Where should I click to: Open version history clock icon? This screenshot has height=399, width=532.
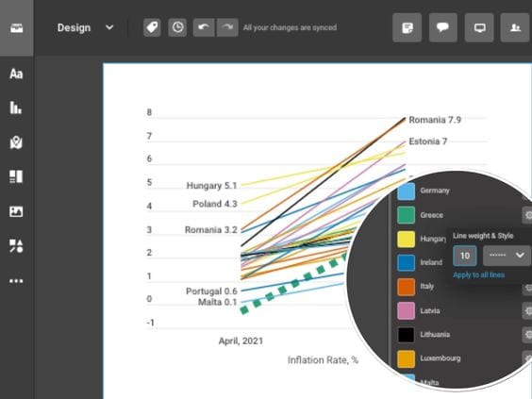[177, 27]
